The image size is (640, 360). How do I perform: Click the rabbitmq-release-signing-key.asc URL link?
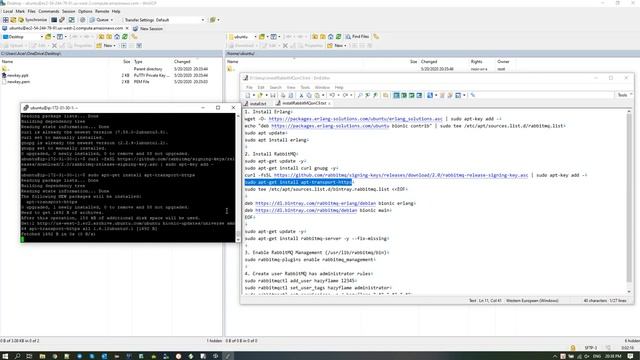[x=401, y=175]
